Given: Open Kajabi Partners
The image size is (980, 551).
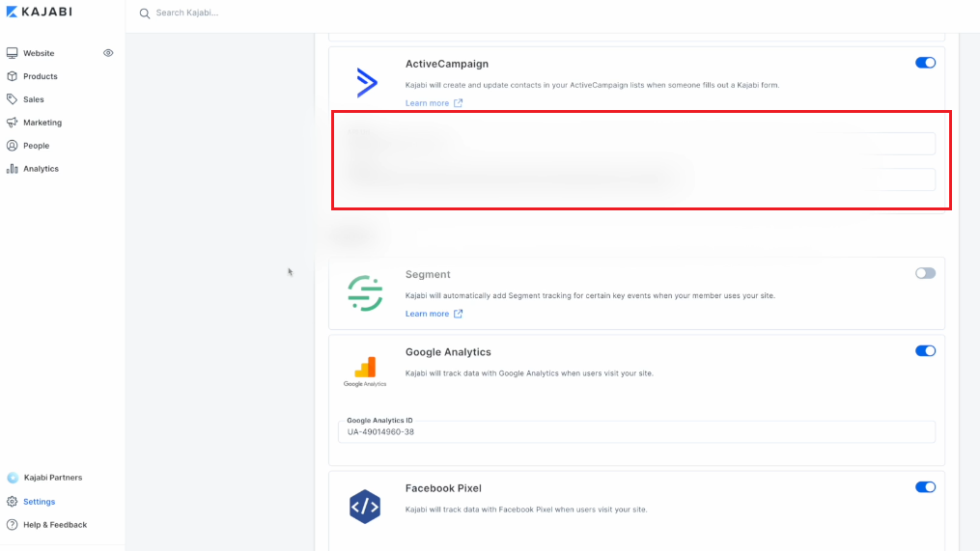Looking at the screenshot, I should (52, 478).
